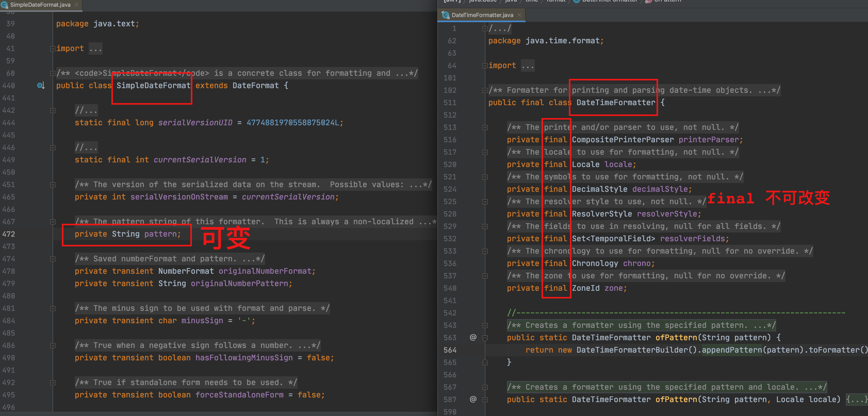Image resolution: width=868 pixels, height=416 pixels.
Task: Select the DateTimeFormatter.java tab
Action: click(x=481, y=15)
